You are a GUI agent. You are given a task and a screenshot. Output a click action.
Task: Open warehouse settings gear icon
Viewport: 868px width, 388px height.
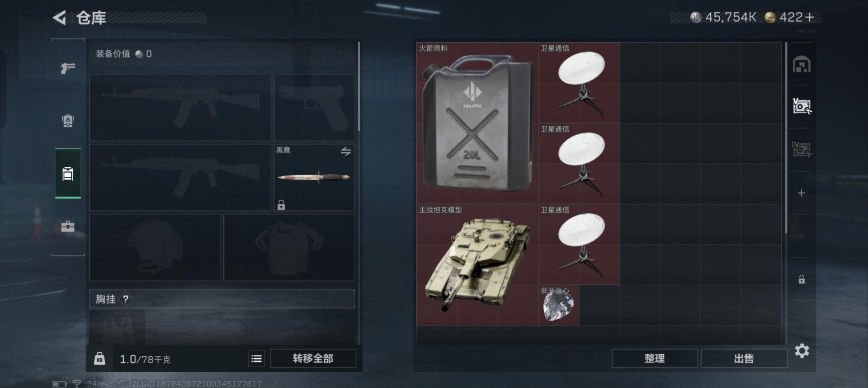point(802,351)
